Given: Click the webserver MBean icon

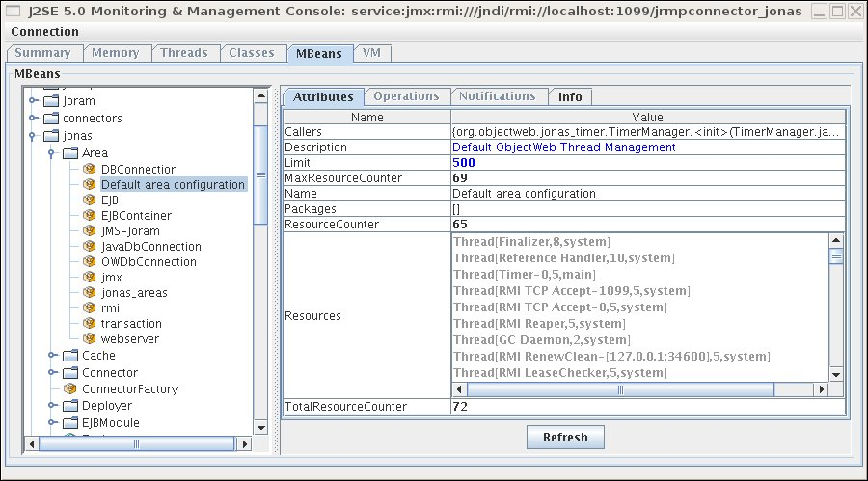Looking at the screenshot, I should click(89, 338).
